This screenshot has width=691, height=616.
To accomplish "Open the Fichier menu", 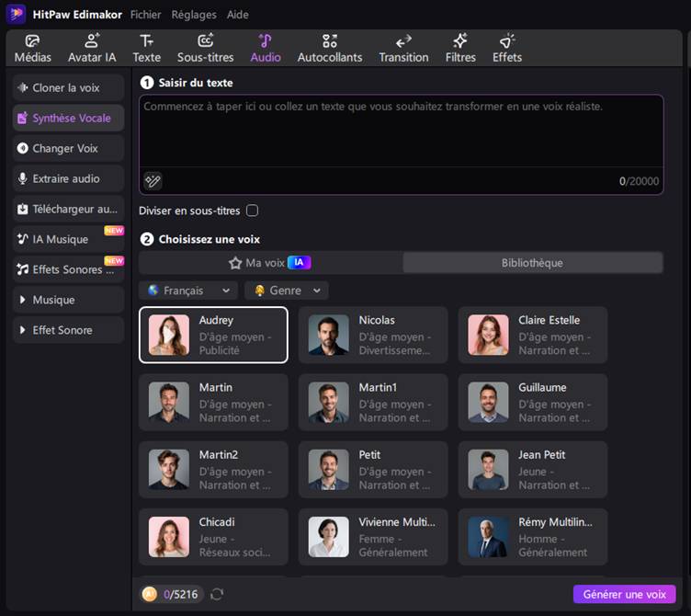I will [x=145, y=15].
